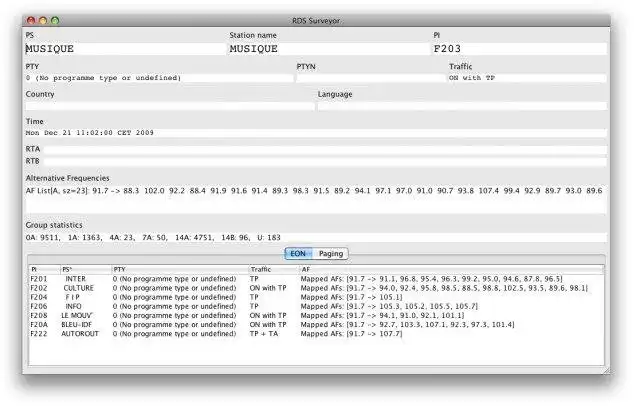Image resolution: width=640 pixels, height=406 pixels.
Task: Click the F I P station name cell
Action: [x=73, y=297]
